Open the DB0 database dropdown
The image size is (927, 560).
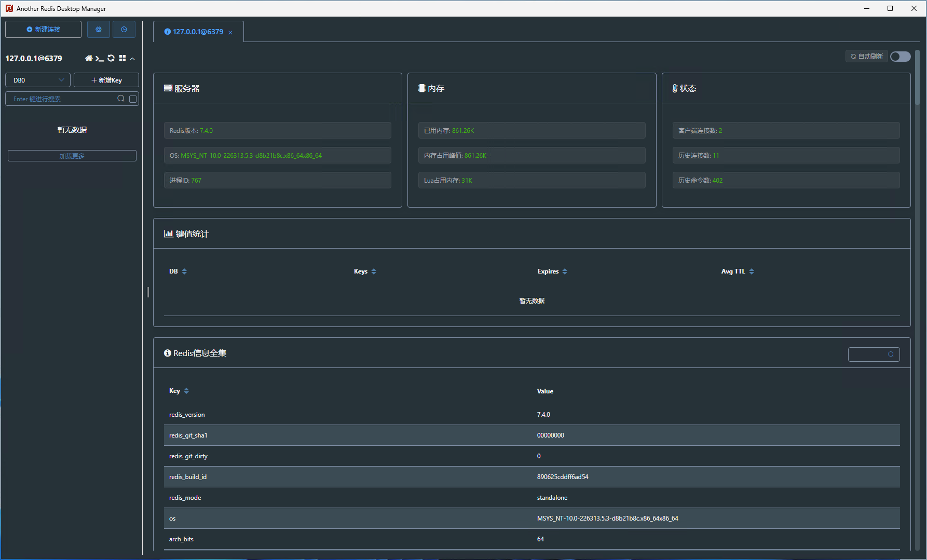click(x=38, y=80)
